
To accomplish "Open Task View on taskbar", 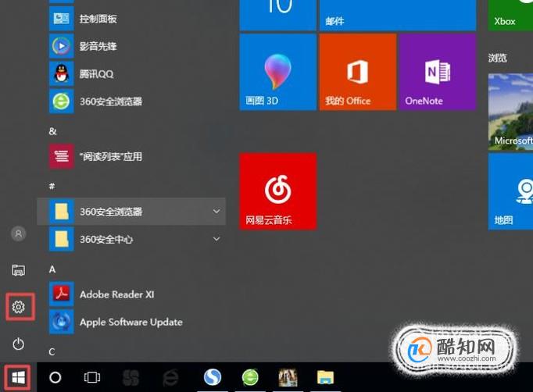I will pyautogui.click(x=91, y=377).
